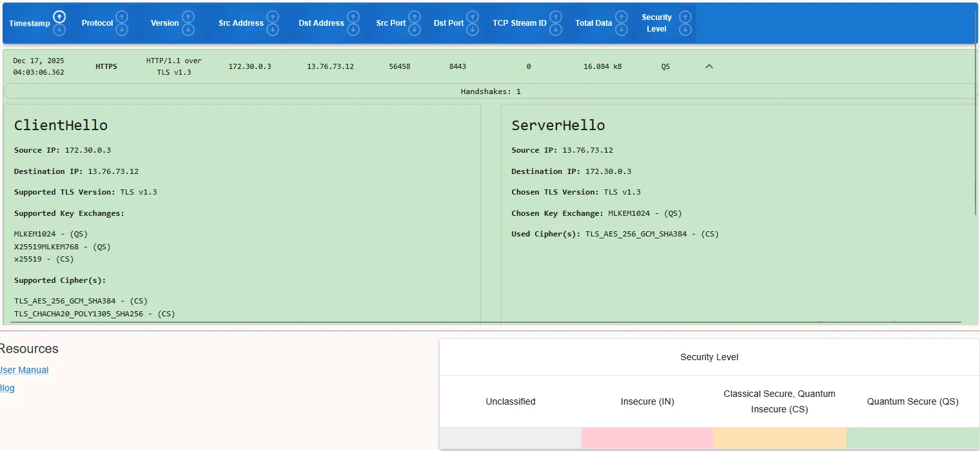Sort Dst Port column ascending
The width and height of the screenshot is (980, 451).
473,15
